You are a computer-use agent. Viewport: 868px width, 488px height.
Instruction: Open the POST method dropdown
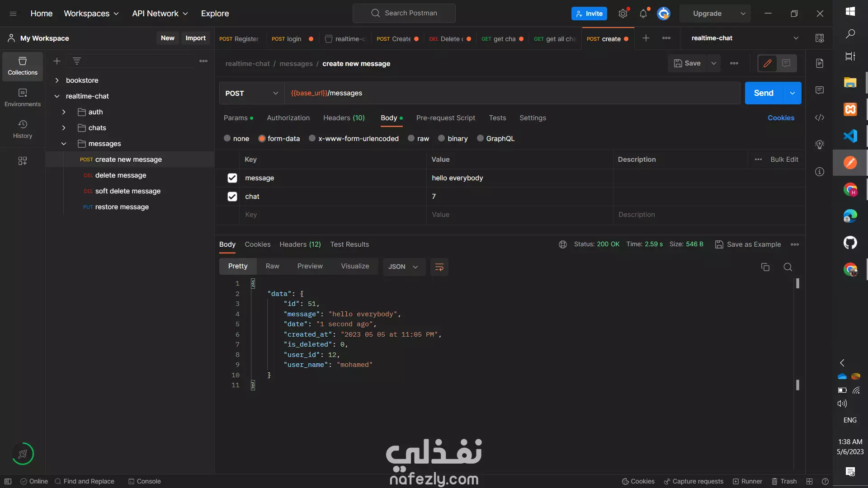pyautogui.click(x=252, y=93)
